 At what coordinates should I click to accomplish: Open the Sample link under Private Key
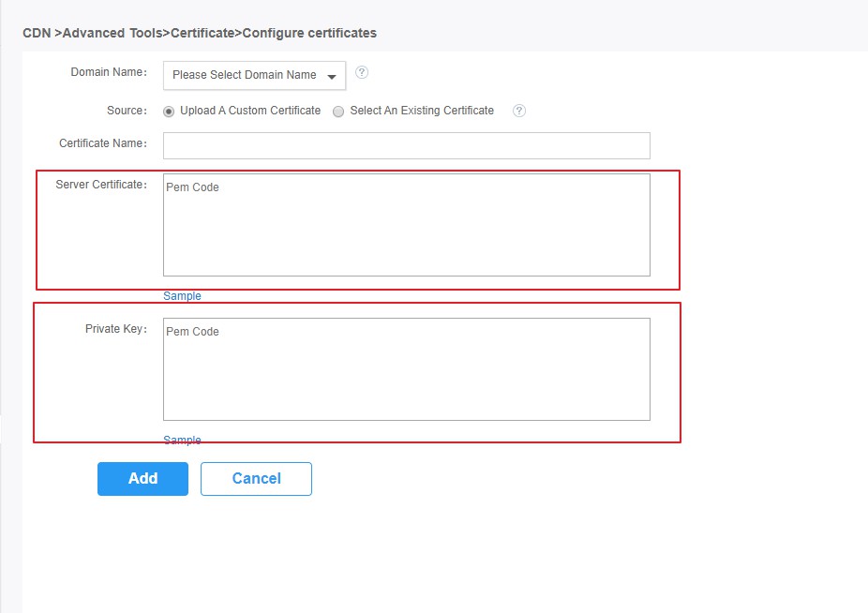182,441
